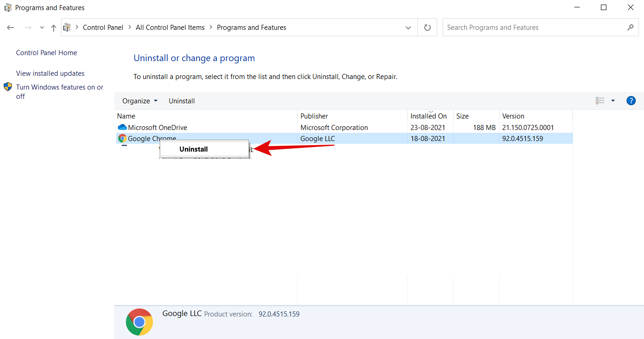The image size is (644, 339).
Task: Click the shield icon beside Windows features
Action: pos(8,87)
